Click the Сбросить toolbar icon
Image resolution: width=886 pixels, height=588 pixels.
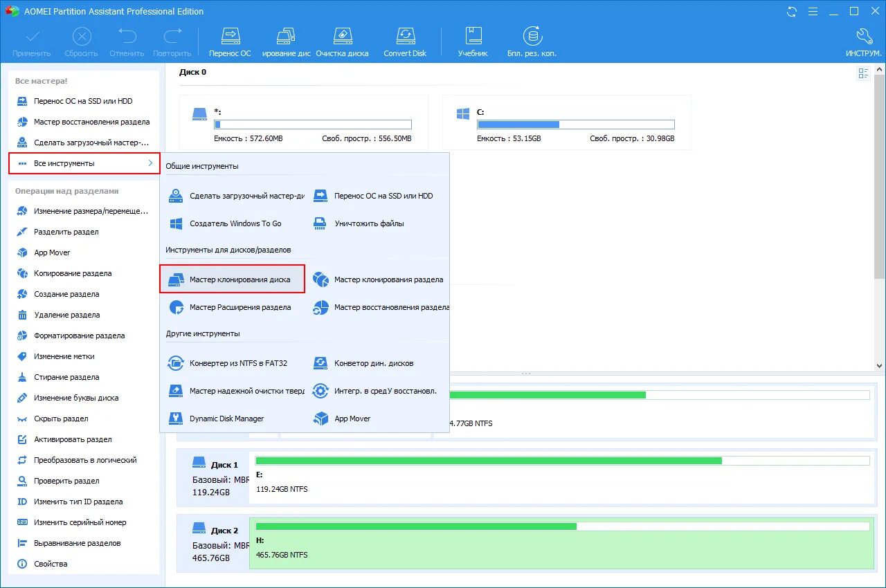coord(81,42)
